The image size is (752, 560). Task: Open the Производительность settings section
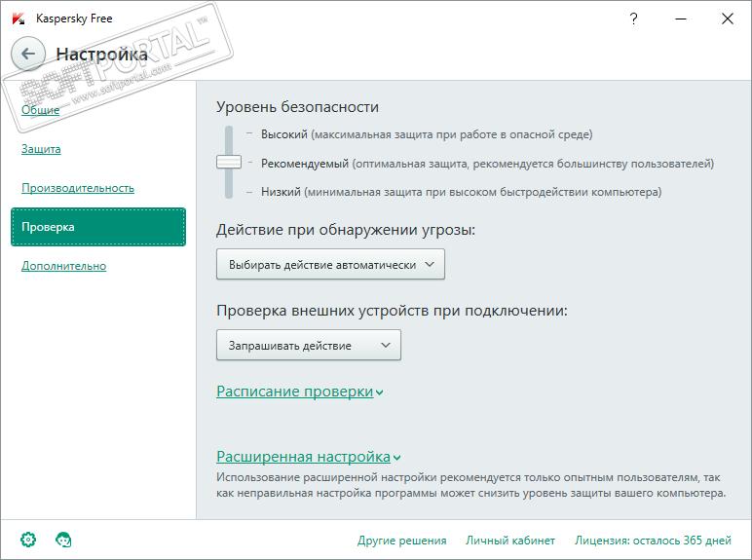tap(78, 188)
